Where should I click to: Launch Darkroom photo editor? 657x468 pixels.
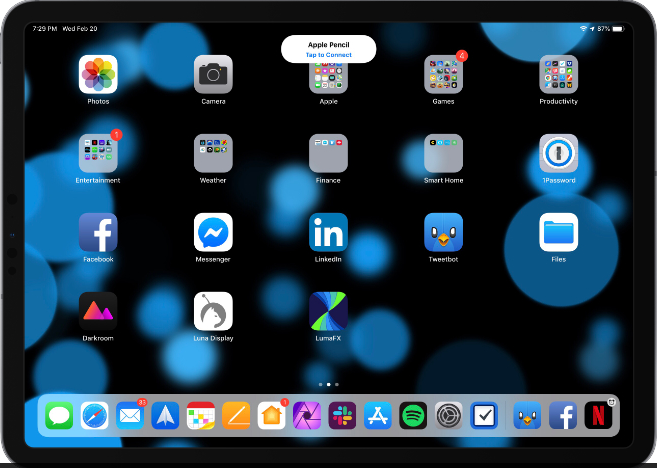click(98, 311)
